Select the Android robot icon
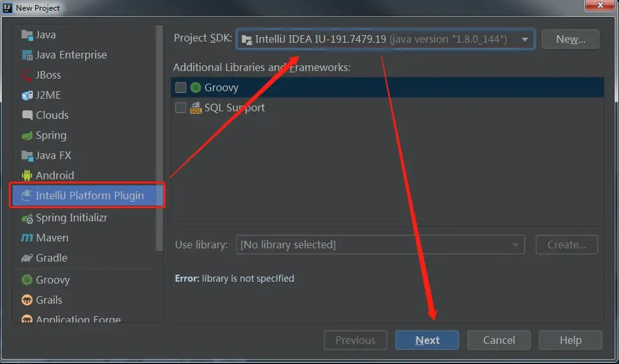Screen dimensions: 619x364 (27, 175)
